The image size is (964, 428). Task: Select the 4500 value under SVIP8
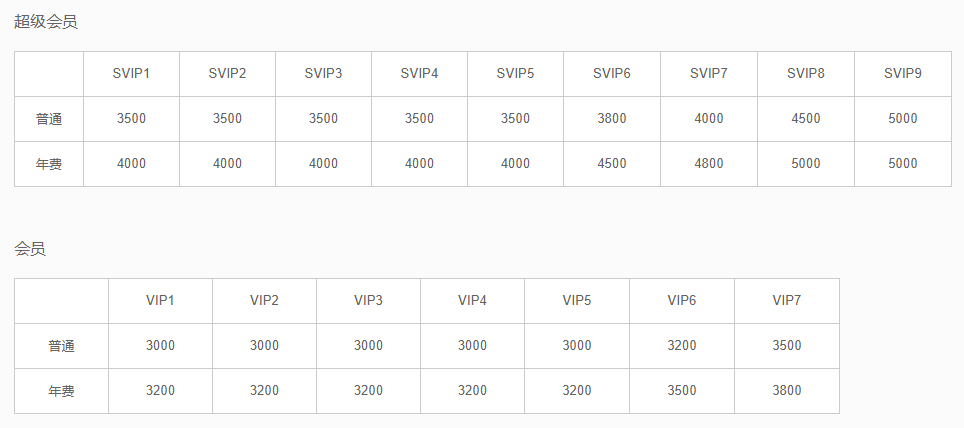[x=806, y=119]
